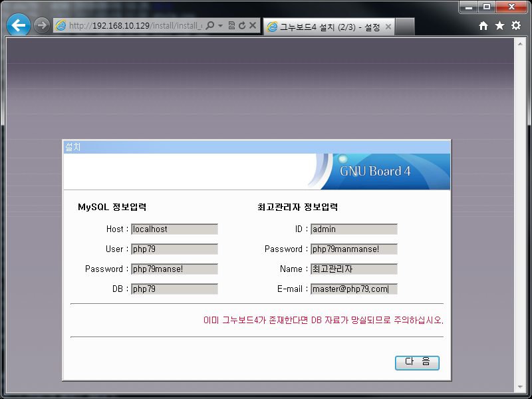Refresh the page
The width and height of the screenshot is (532, 399).
click(242, 25)
